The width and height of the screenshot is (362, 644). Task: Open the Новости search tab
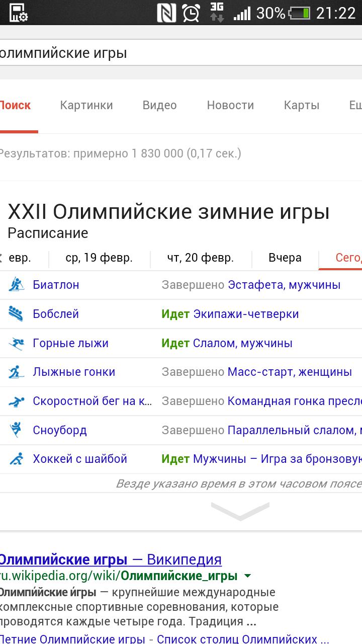230,106
